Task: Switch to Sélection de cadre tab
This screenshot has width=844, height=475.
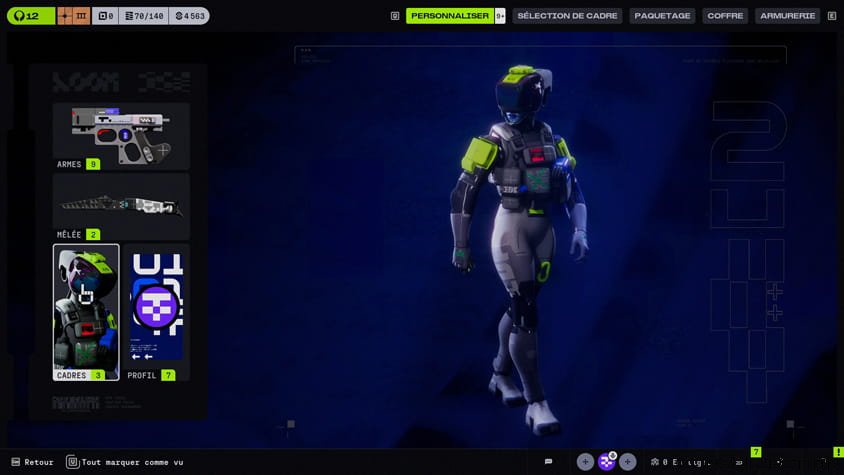Action: (567, 16)
